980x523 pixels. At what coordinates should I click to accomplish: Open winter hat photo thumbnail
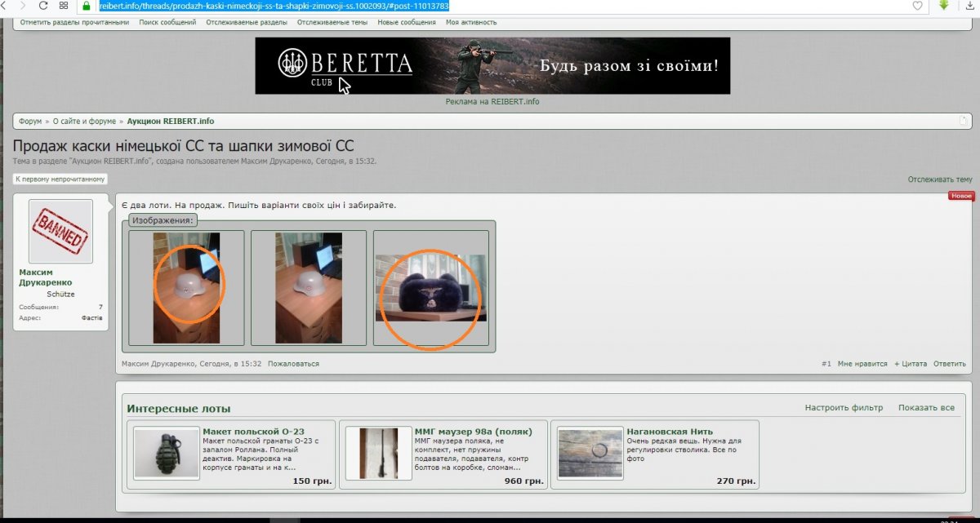pyautogui.click(x=431, y=288)
